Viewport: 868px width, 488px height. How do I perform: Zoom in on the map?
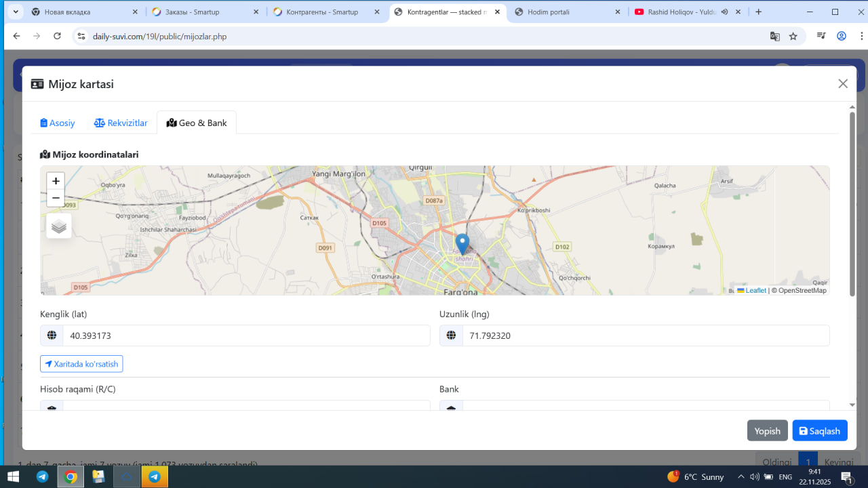pos(56,181)
